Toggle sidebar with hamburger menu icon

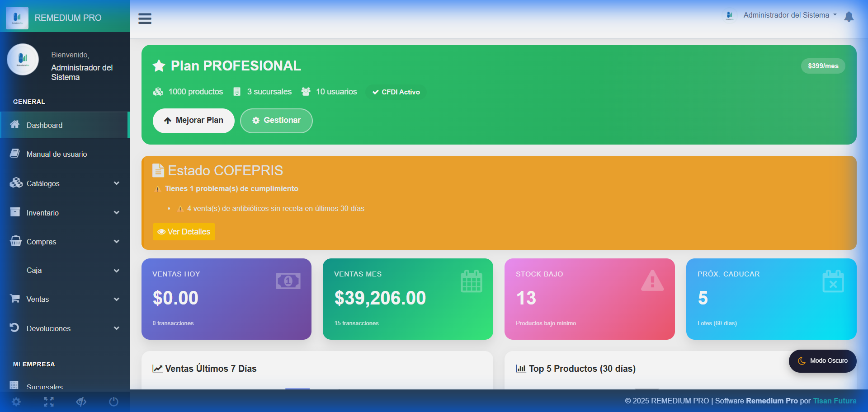pos(145,19)
